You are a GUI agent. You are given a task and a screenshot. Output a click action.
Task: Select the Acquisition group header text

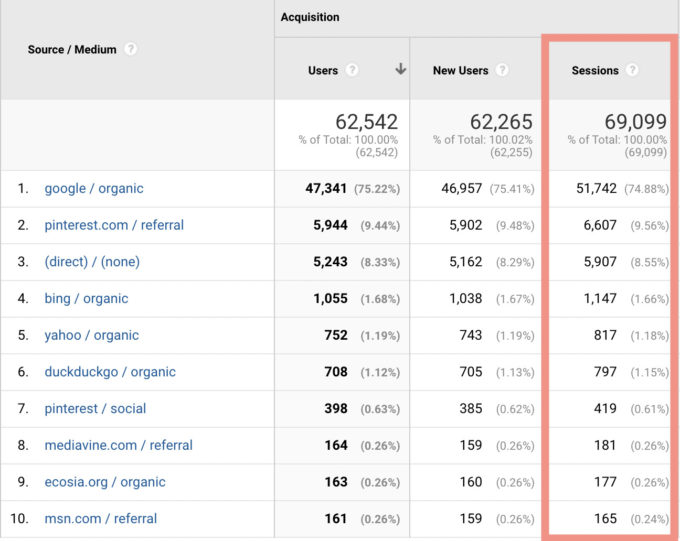(310, 17)
